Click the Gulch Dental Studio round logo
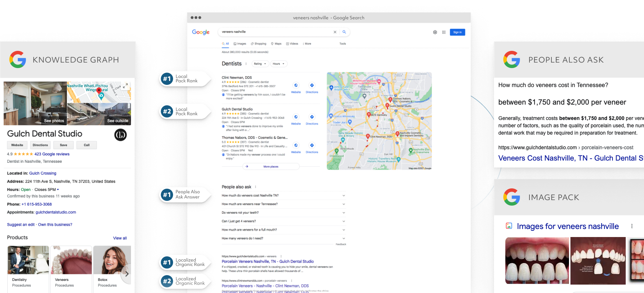644x293 pixels. pyautogui.click(x=121, y=135)
